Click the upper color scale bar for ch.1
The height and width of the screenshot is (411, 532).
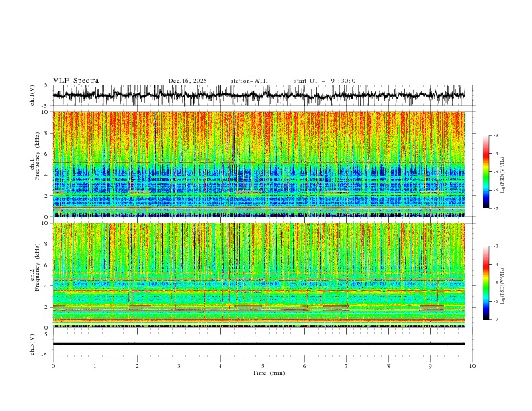point(486,172)
